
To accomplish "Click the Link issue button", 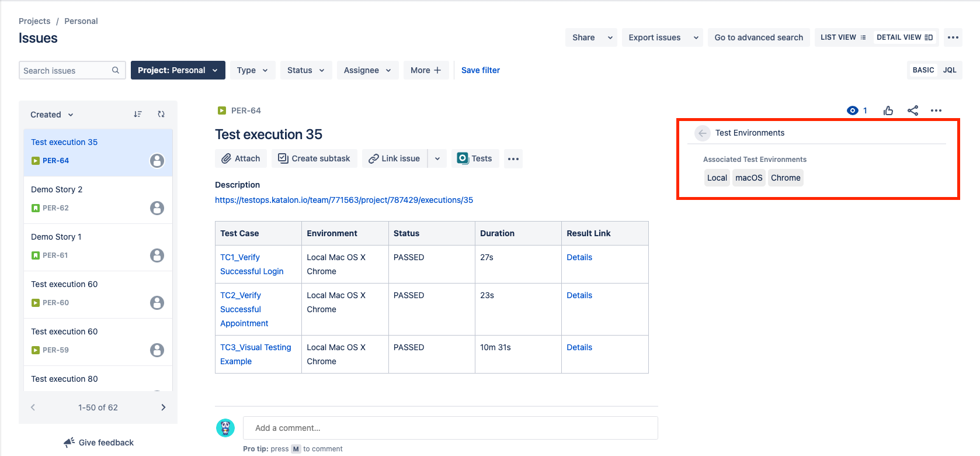I will pos(395,158).
